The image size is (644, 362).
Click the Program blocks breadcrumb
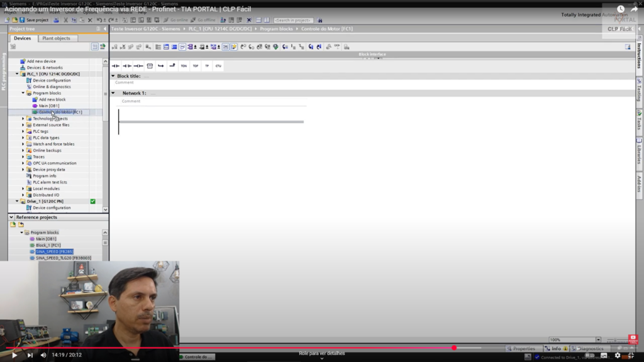[277, 29]
